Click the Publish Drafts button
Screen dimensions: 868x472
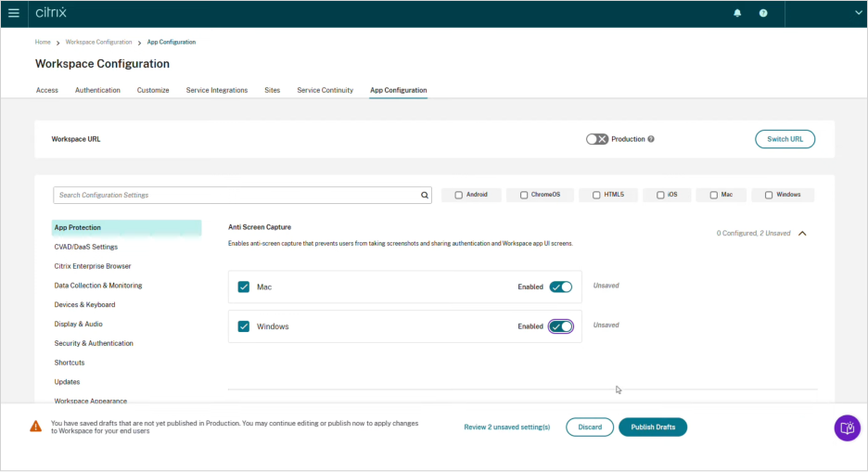[x=653, y=427]
